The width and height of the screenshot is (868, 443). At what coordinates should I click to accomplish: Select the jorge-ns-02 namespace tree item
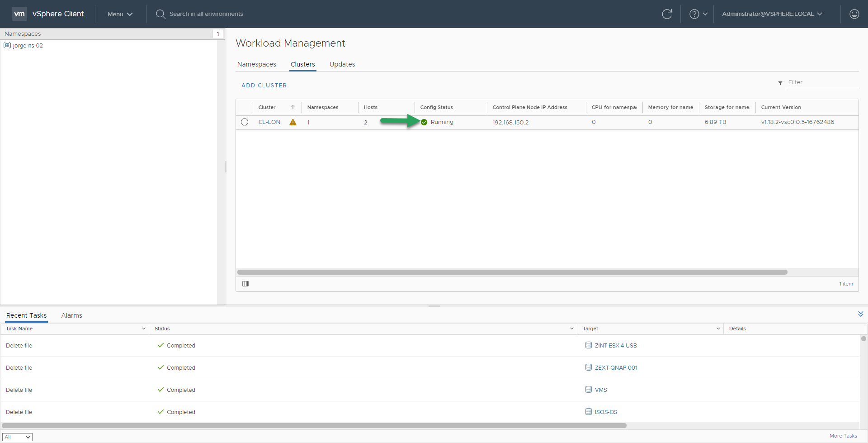[x=28, y=46]
